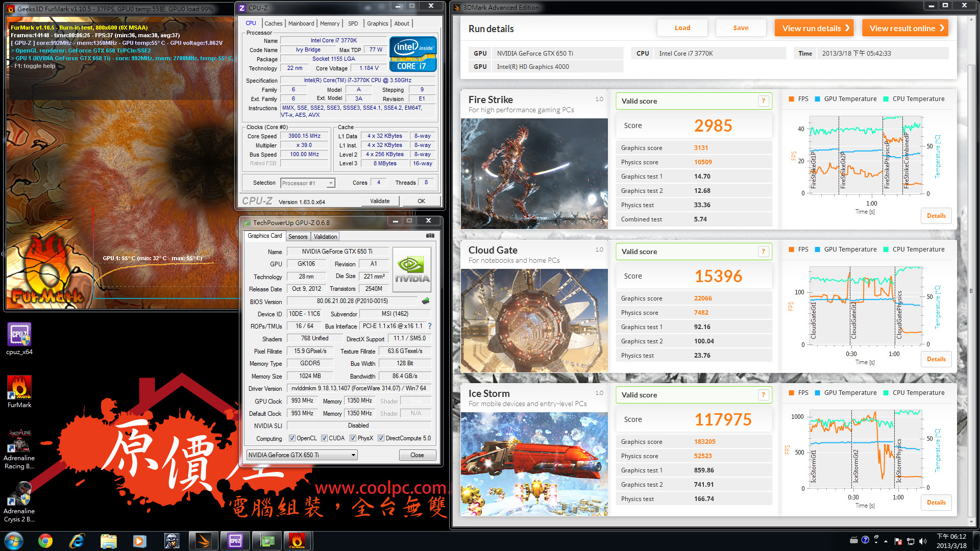The height and width of the screenshot is (551, 980).
Task: Open GPU selector dropdown in GPU-Z
Action: [x=302, y=455]
